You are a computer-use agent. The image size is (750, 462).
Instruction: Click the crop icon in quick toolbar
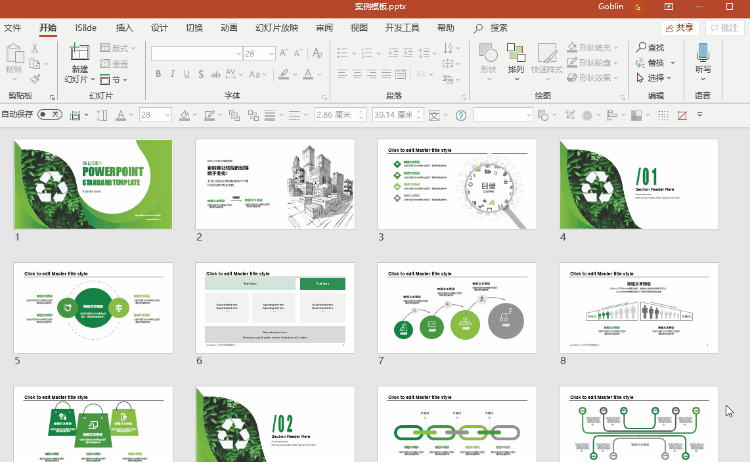[570, 115]
